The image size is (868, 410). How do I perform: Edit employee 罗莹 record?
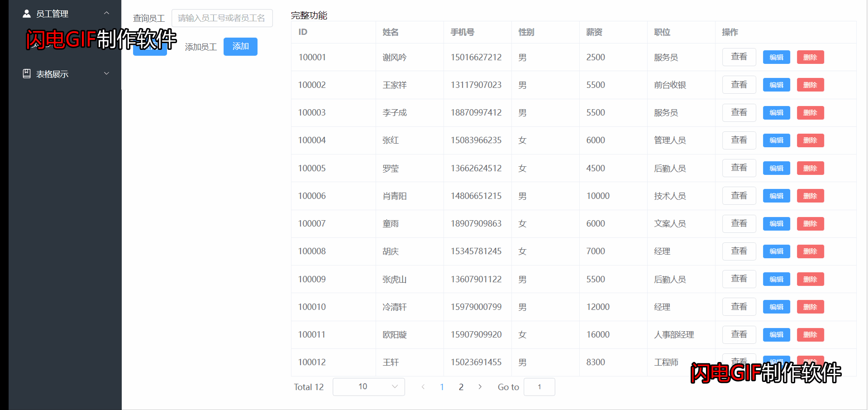coord(777,168)
